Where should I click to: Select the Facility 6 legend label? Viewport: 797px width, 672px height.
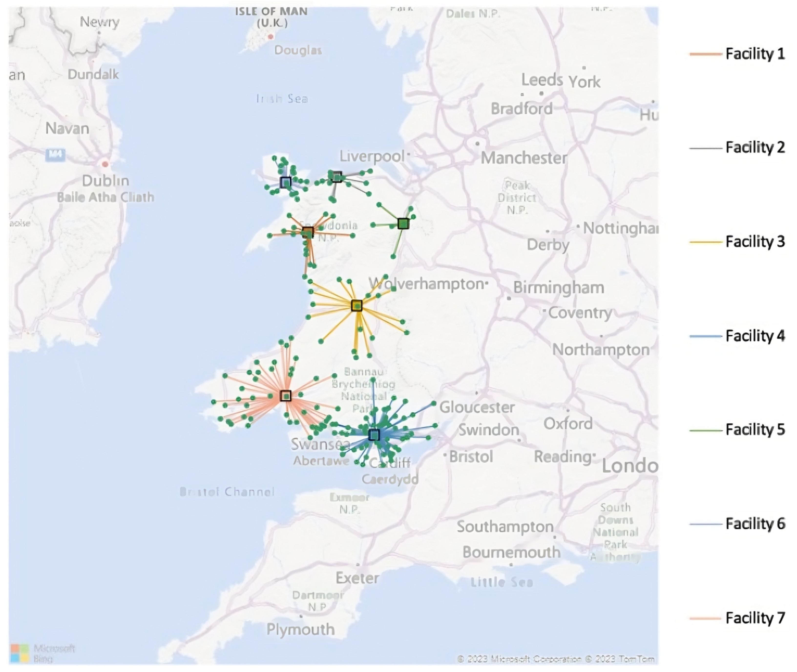(x=755, y=524)
